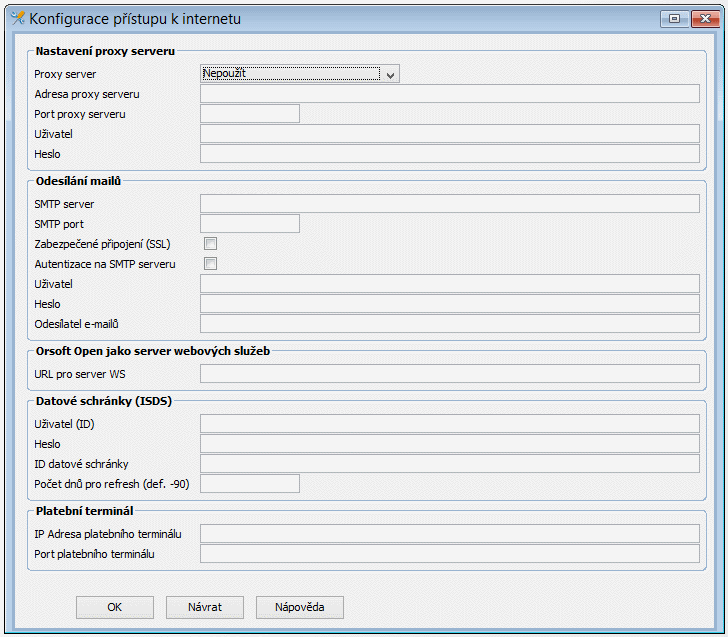Screen dimensions: 728x637
Task: Click the Port proxy serveru field
Action: (x=250, y=114)
